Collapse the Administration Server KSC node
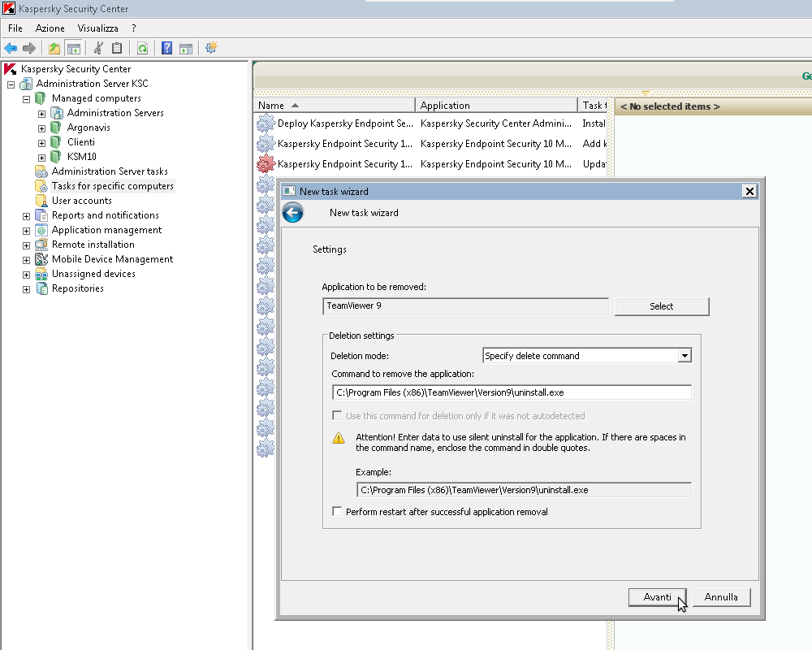 (11, 84)
